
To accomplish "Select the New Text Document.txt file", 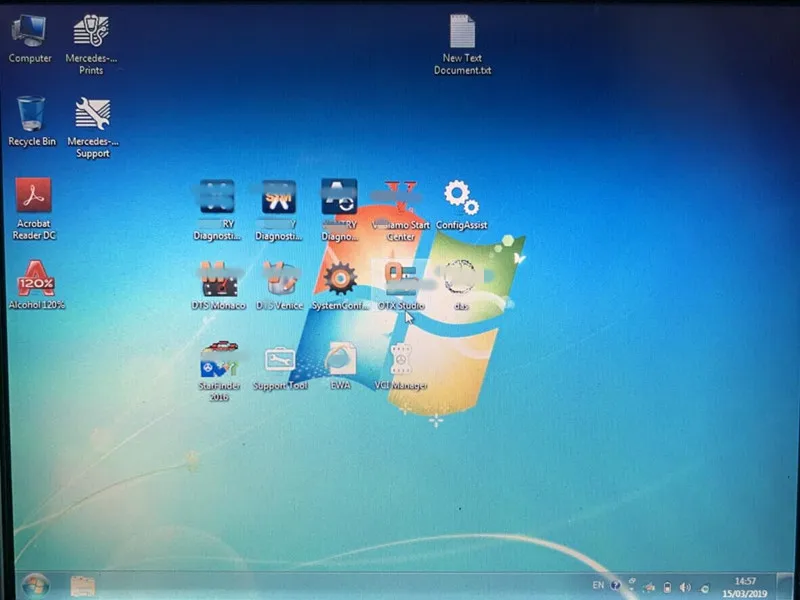I will click(x=462, y=45).
